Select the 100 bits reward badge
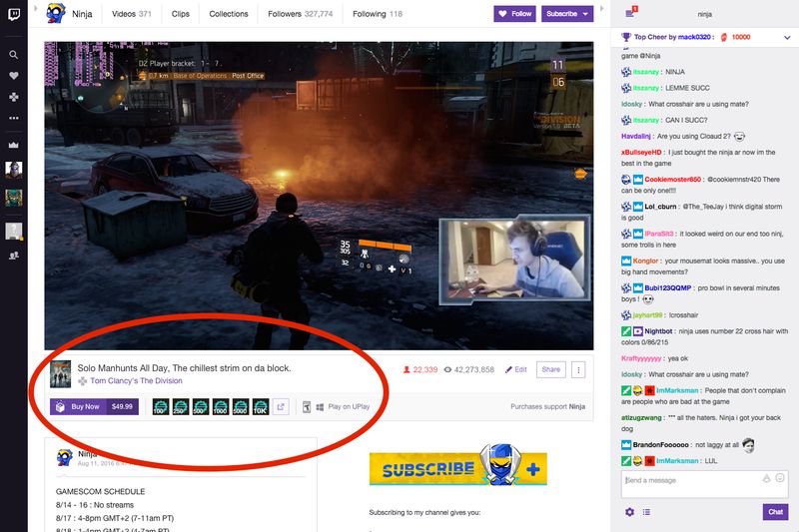The image size is (799, 532). point(161,407)
